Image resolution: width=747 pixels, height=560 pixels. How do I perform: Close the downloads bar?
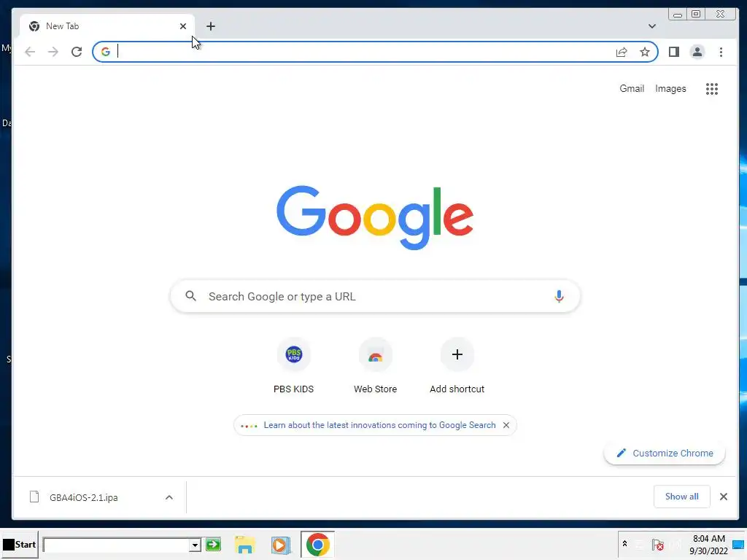[x=723, y=497]
